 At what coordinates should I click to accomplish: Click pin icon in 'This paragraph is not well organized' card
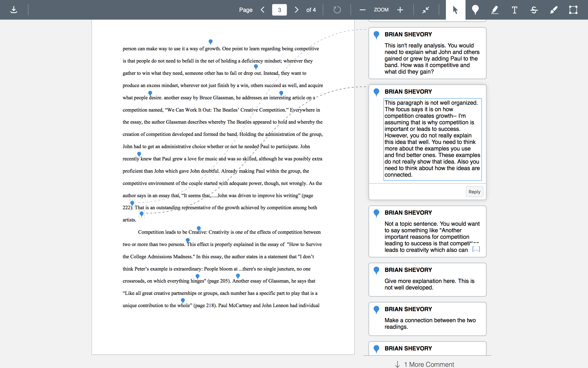[x=376, y=92]
